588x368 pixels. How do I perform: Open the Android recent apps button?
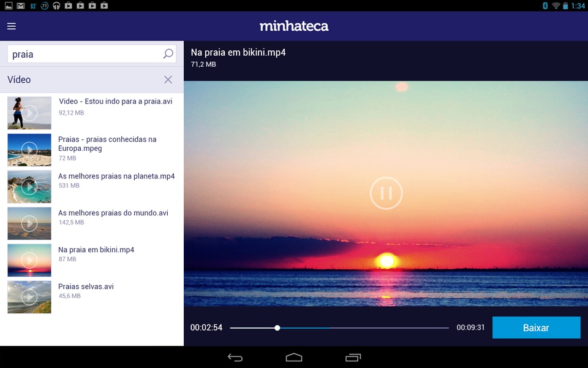(x=353, y=358)
